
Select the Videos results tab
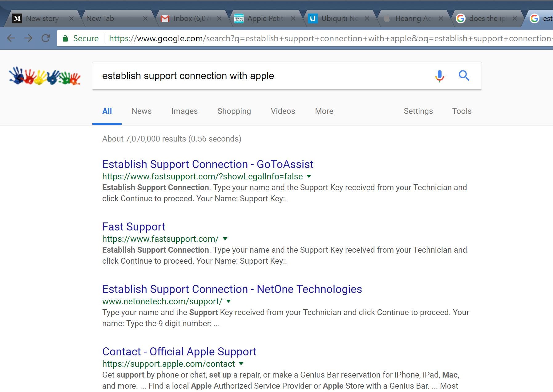283,111
